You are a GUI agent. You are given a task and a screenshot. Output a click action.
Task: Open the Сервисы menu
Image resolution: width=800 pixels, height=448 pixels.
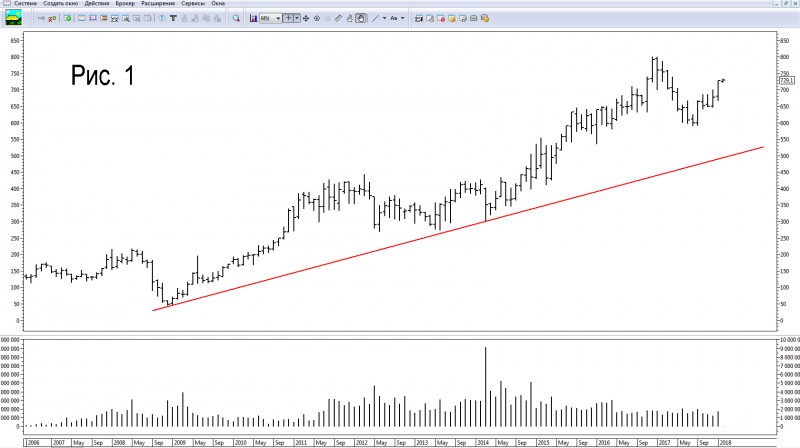pyautogui.click(x=193, y=3)
